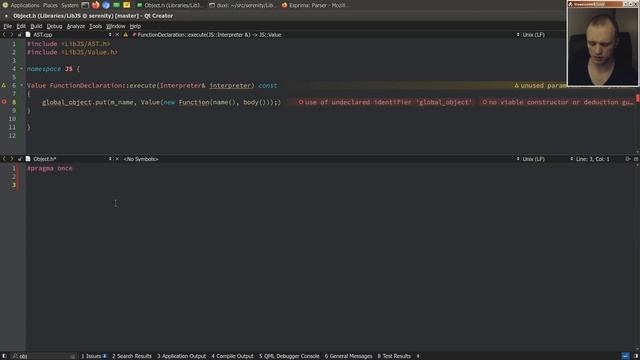The width and height of the screenshot is (640, 360).
Task: Go forward in AST.cpp editor navigation history
Action: 11,35
